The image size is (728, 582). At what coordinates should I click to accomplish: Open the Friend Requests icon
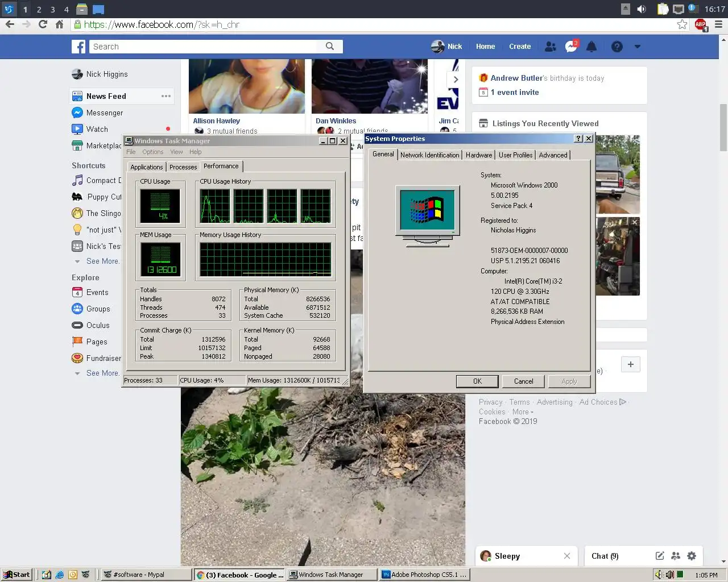pyautogui.click(x=550, y=47)
